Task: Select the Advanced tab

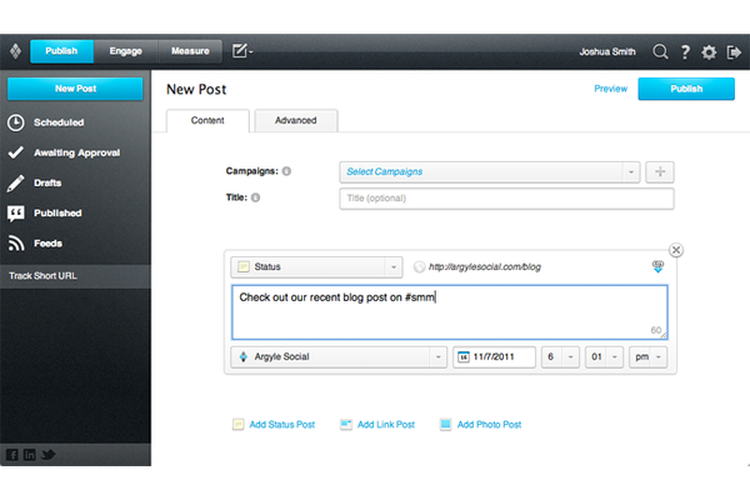Action: [296, 121]
